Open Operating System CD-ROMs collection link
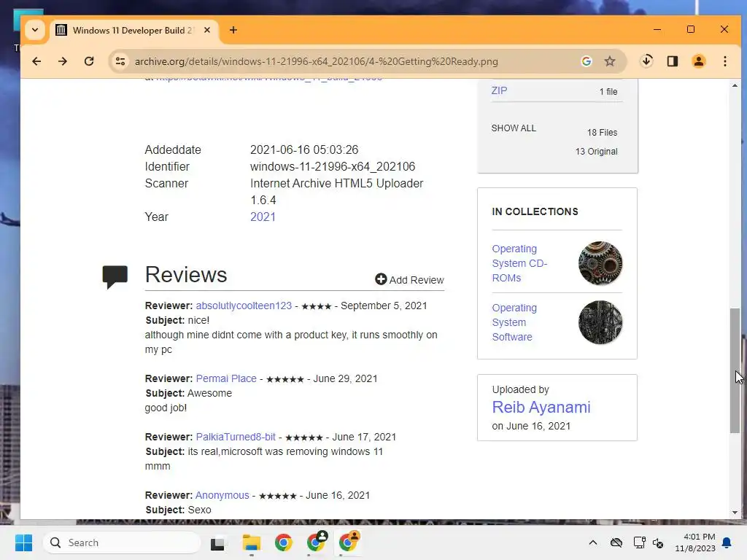The height and width of the screenshot is (560, 747). 519,263
